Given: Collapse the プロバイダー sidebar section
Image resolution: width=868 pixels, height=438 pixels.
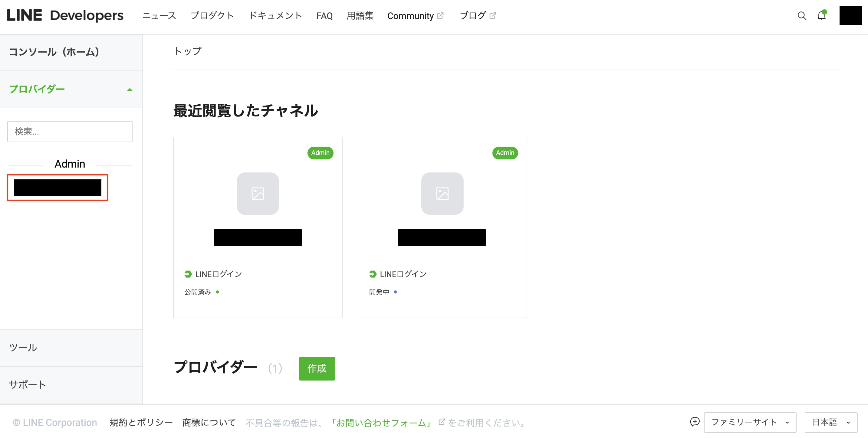Looking at the screenshot, I should coord(130,90).
